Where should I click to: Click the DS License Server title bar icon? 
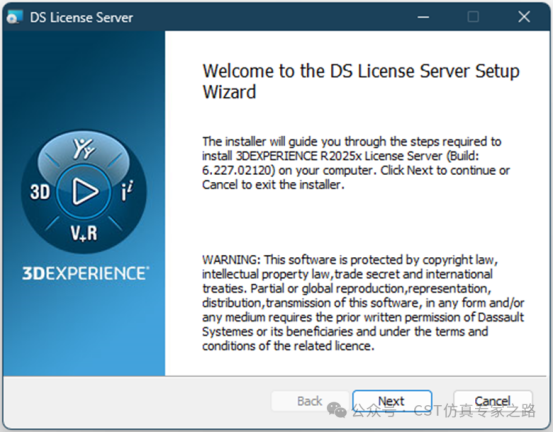coord(14,17)
